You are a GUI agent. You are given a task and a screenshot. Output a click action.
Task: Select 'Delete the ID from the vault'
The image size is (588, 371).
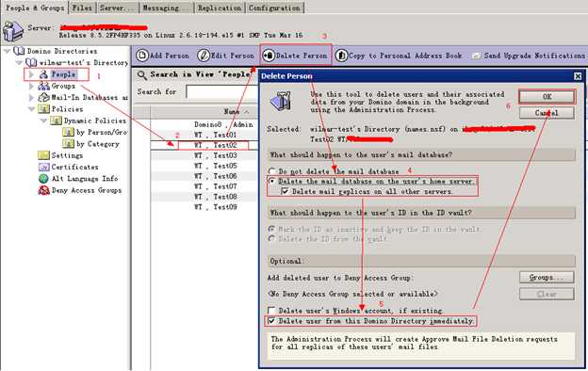tap(272, 238)
